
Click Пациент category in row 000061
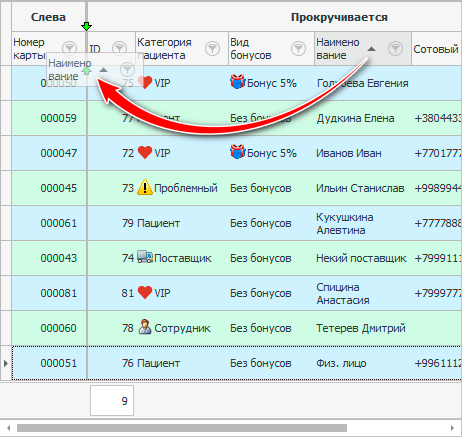click(x=158, y=223)
